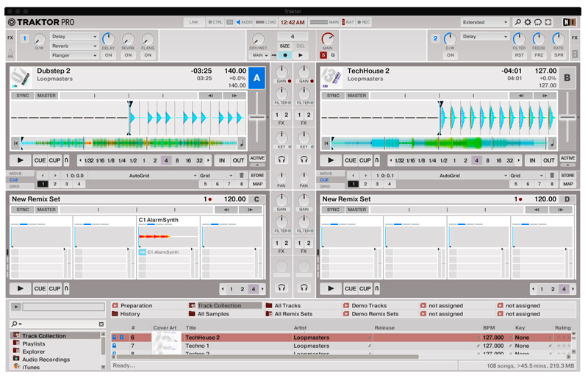The image size is (588, 378).
Task: Open the Flanger effect selector dropdown
Action: tap(73, 55)
